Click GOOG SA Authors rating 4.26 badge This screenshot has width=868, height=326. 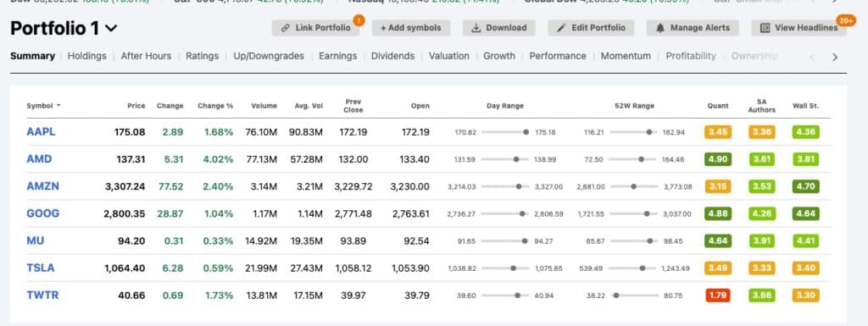tap(762, 213)
